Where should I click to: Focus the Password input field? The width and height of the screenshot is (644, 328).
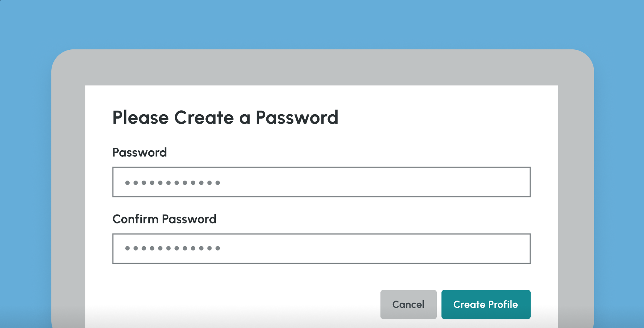click(x=321, y=182)
